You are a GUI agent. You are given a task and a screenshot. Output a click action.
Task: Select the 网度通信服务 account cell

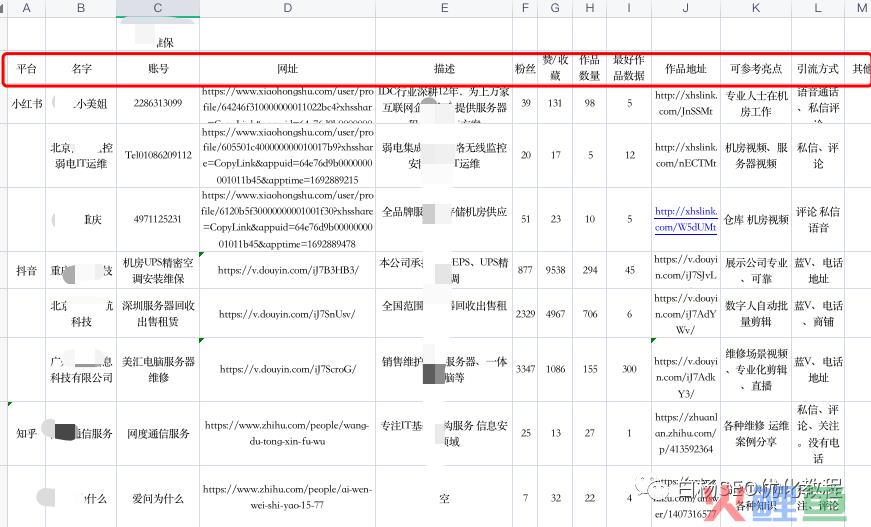(x=158, y=434)
